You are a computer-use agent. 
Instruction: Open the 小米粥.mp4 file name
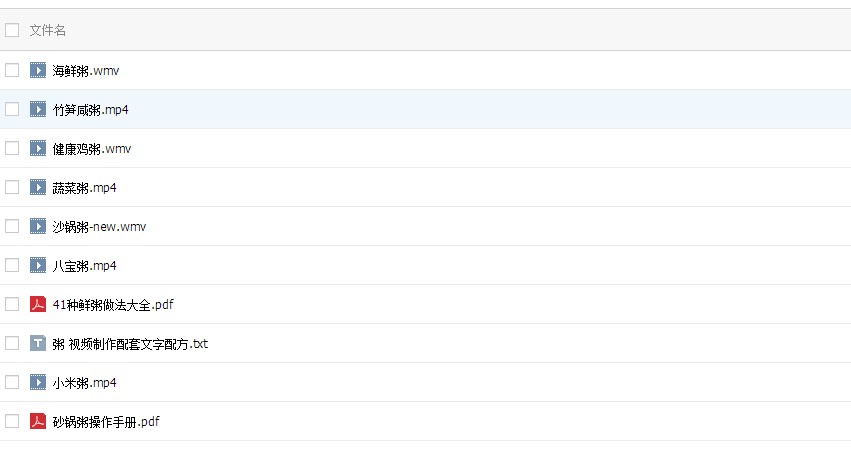click(85, 383)
